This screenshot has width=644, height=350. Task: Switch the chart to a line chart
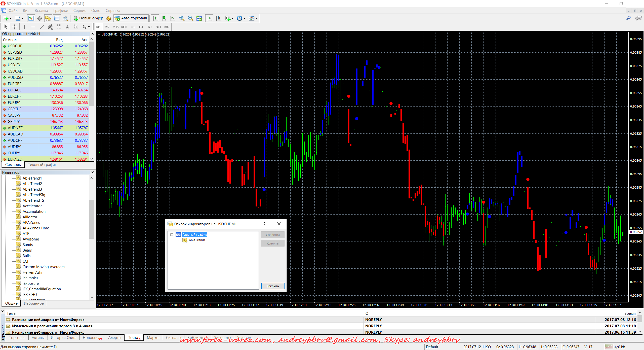[x=172, y=18]
